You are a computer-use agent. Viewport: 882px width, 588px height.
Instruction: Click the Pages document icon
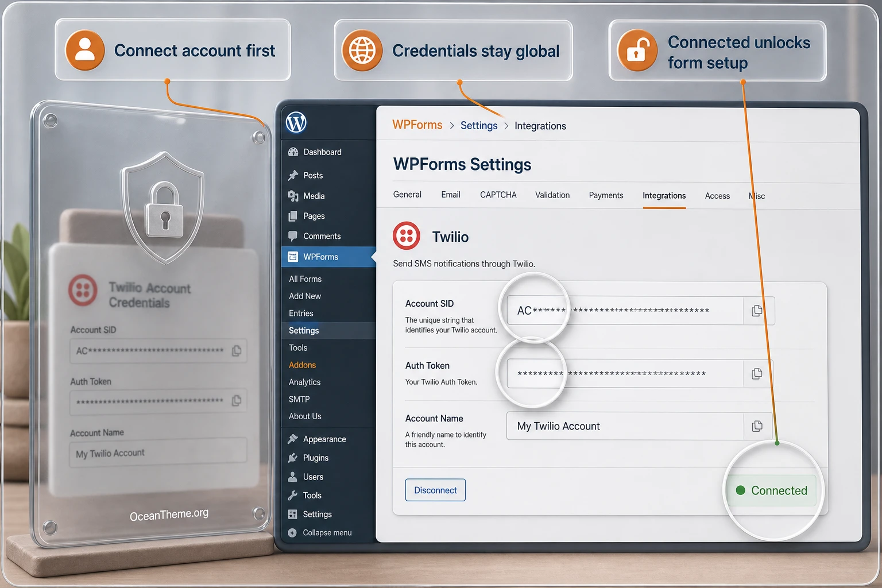pos(293,216)
